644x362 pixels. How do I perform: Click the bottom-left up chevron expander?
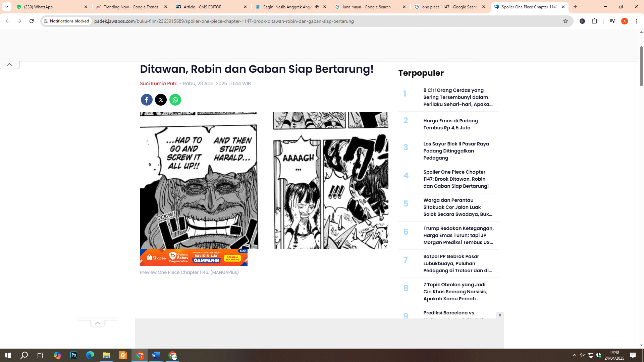(x=97, y=323)
